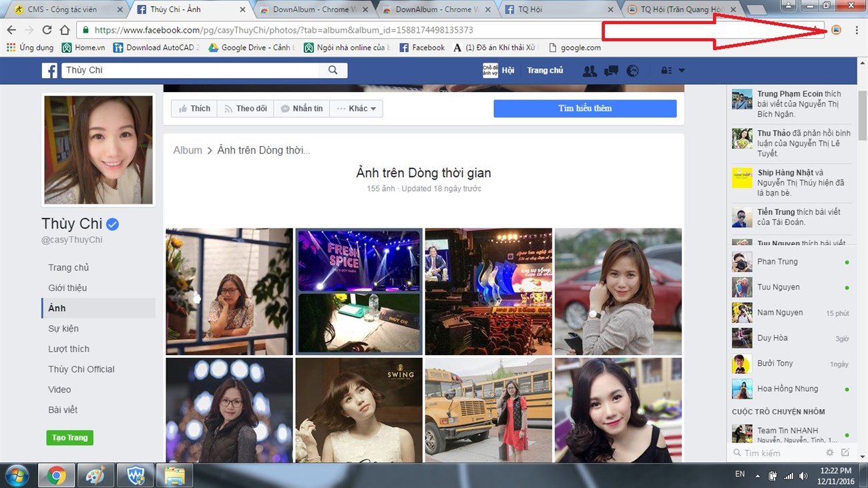Screen dimensions: 868x488
Task: Click the Tìm hiểu thêm blue button
Action: coord(585,108)
